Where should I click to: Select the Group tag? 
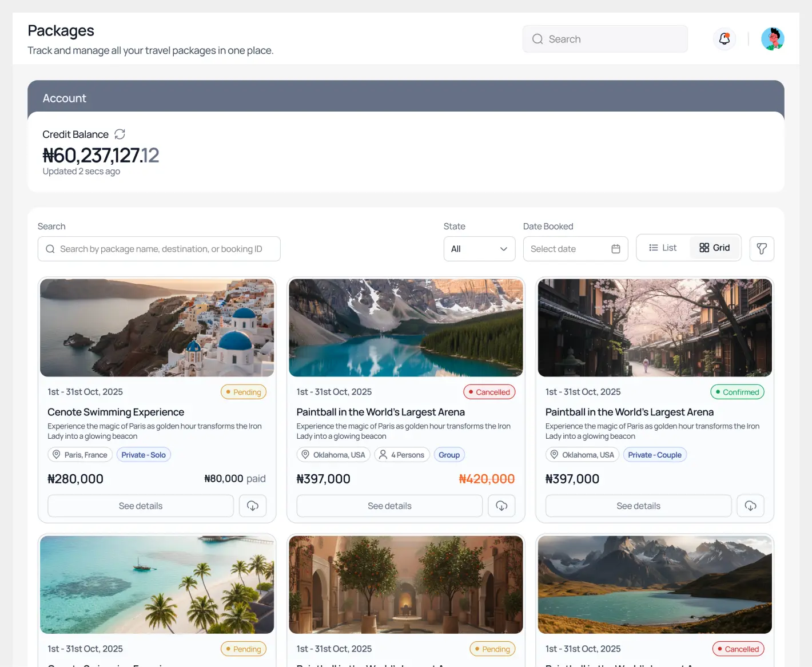pyautogui.click(x=449, y=455)
